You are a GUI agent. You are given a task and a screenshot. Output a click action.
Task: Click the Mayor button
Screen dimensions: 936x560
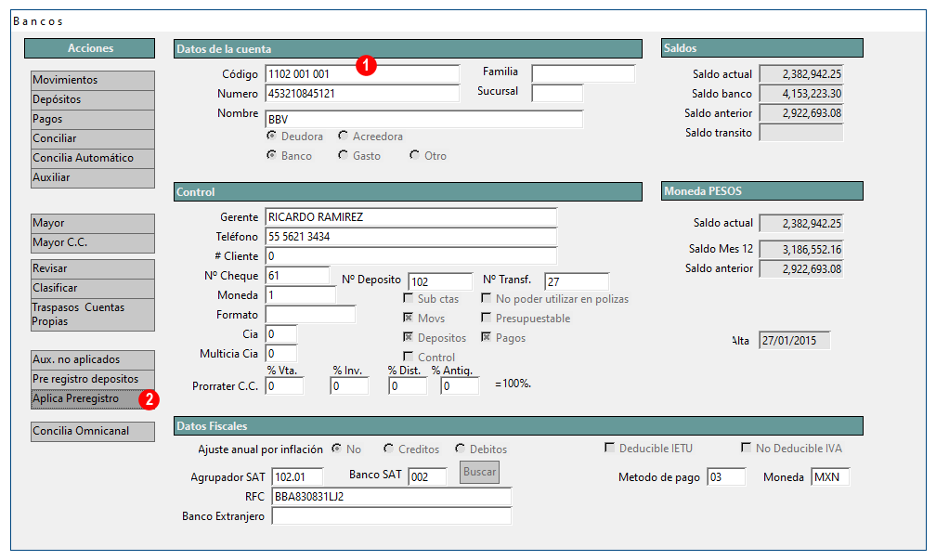93,223
